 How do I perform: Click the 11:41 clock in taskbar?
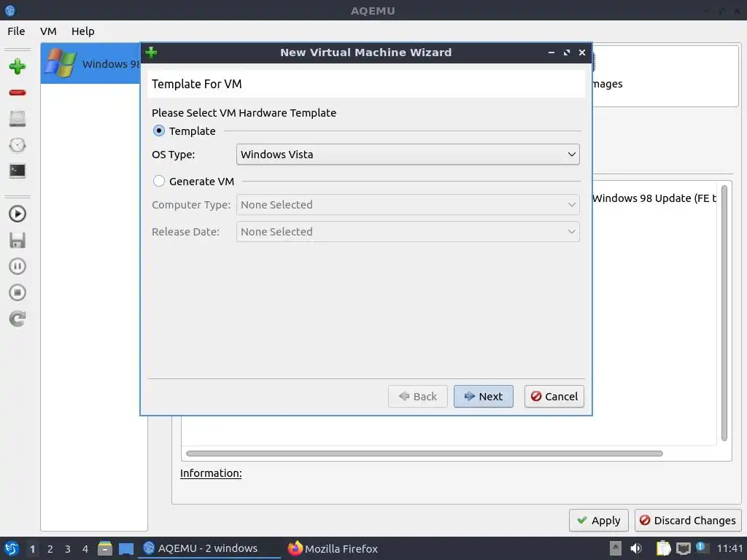(x=729, y=548)
